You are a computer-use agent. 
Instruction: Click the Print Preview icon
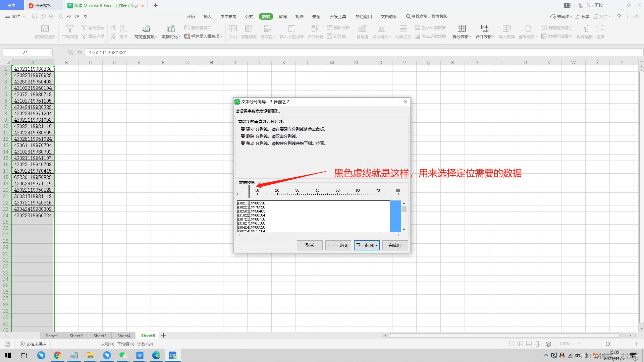point(60,16)
